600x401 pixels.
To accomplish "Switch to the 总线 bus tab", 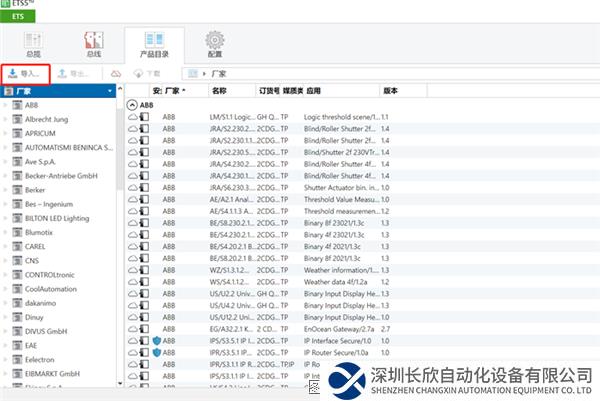I will pos(94,45).
